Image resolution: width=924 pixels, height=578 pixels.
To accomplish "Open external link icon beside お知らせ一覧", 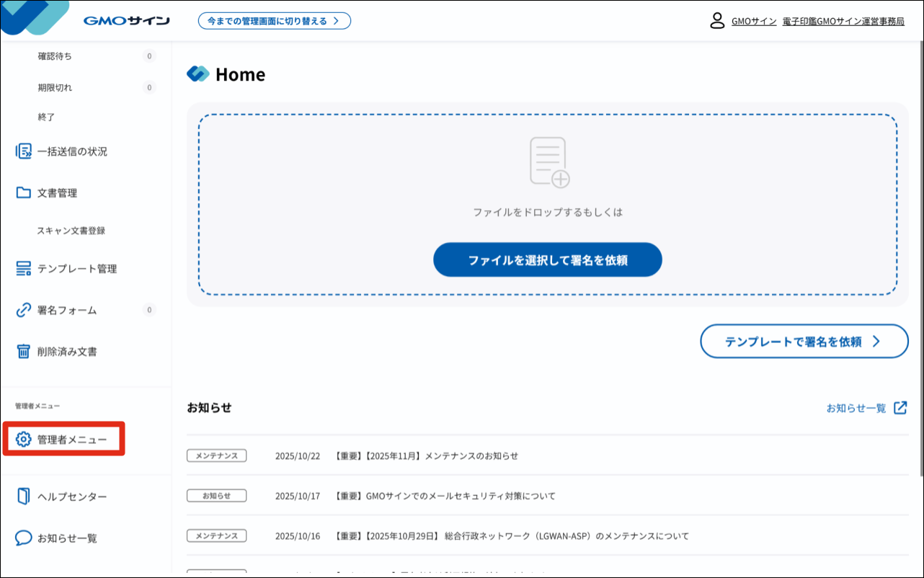I will (x=900, y=408).
